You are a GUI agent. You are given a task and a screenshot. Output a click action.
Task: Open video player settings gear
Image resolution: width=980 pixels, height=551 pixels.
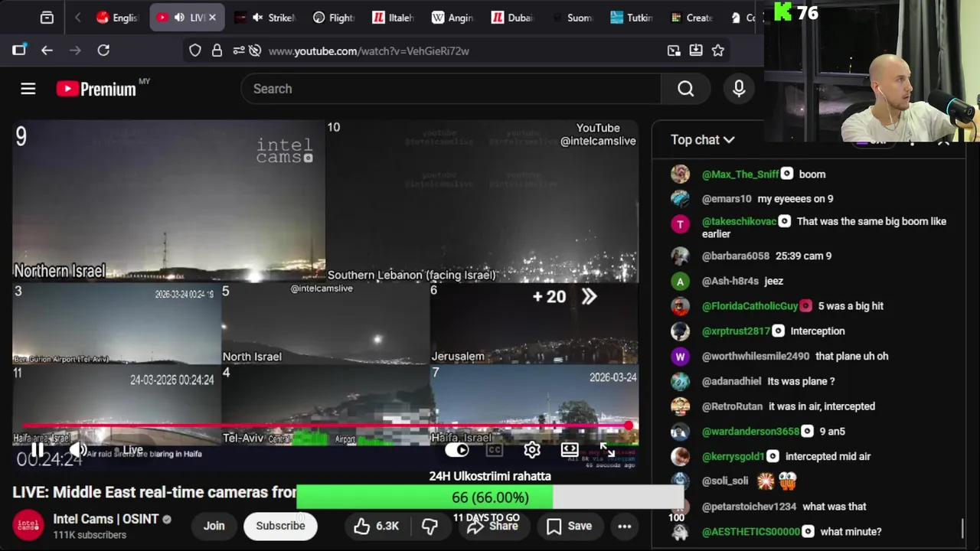click(532, 450)
